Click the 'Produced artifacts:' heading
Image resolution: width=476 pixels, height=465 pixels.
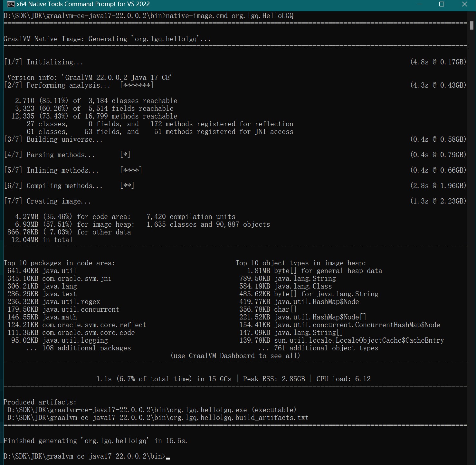tap(40, 402)
